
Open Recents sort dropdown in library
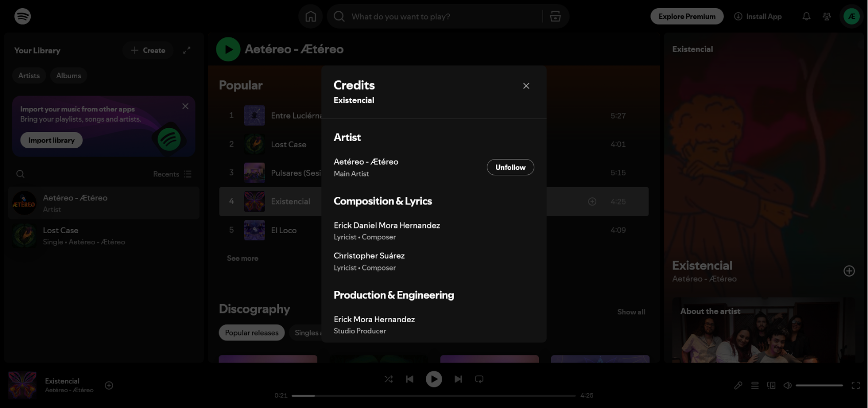[172, 174]
